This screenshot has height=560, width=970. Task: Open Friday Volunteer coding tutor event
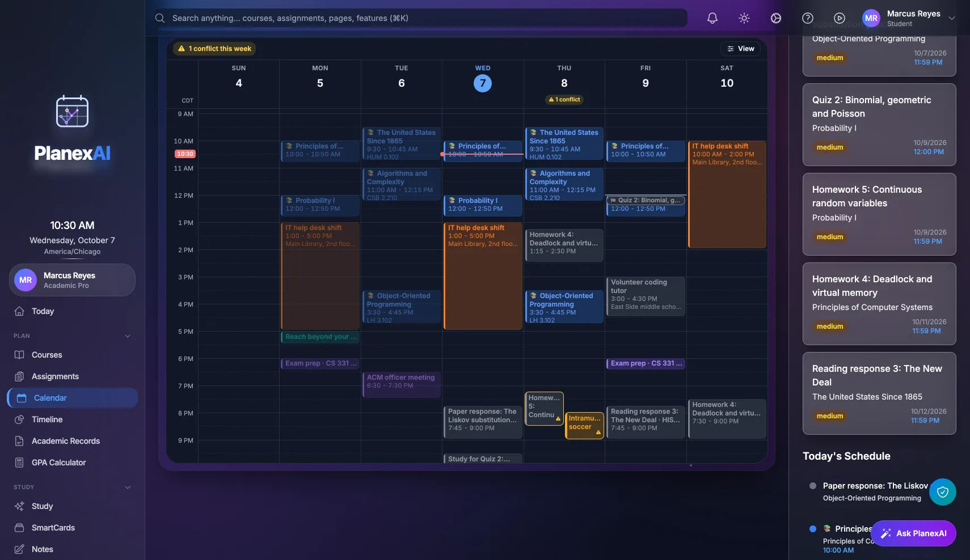646,296
